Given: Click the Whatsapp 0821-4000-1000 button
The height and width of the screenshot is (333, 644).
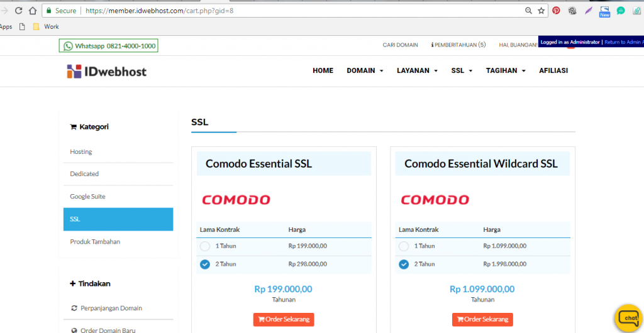Looking at the screenshot, I should click(108, 46).
